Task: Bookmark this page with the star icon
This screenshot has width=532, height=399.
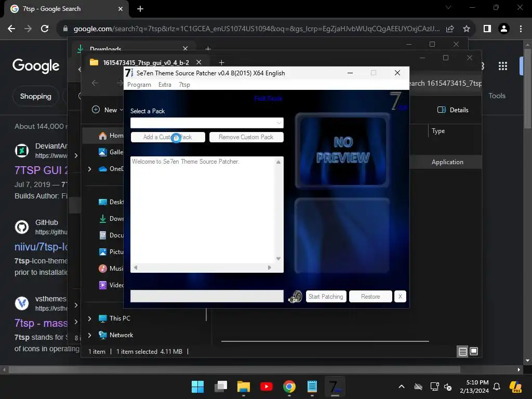Action: coord(467,29)
